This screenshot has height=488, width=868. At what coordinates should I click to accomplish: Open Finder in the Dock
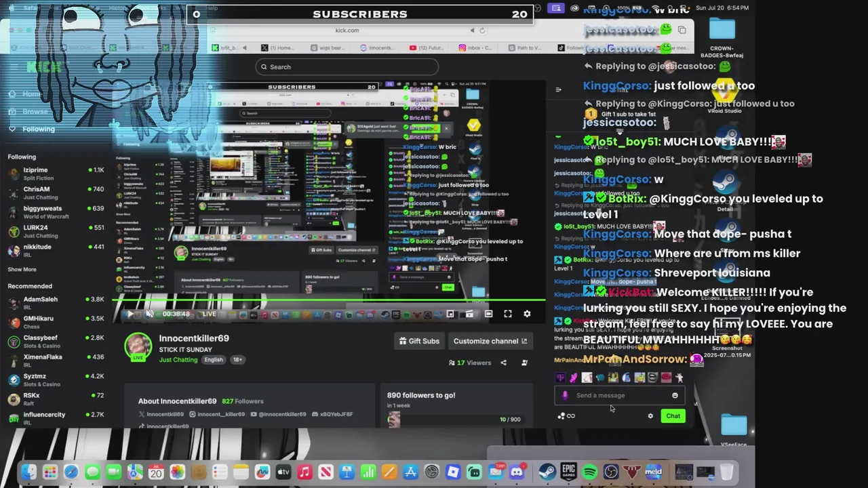pyautogui.click(x=28, y=472)
